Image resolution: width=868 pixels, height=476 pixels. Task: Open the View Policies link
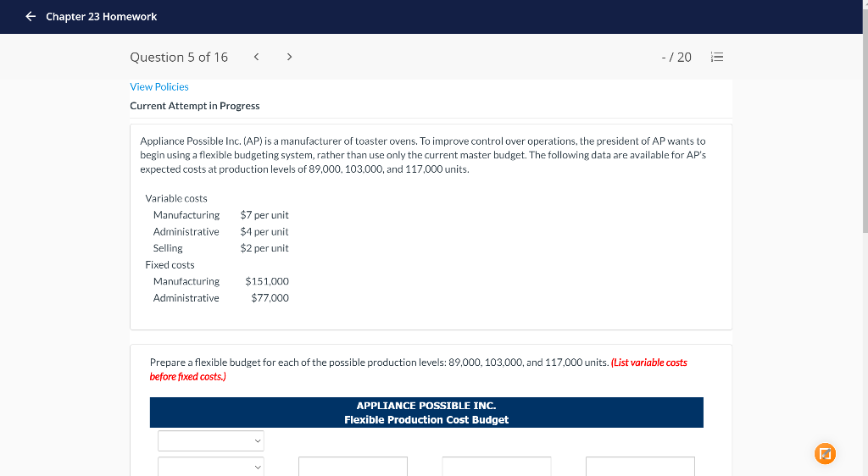(x=159, y=86)
